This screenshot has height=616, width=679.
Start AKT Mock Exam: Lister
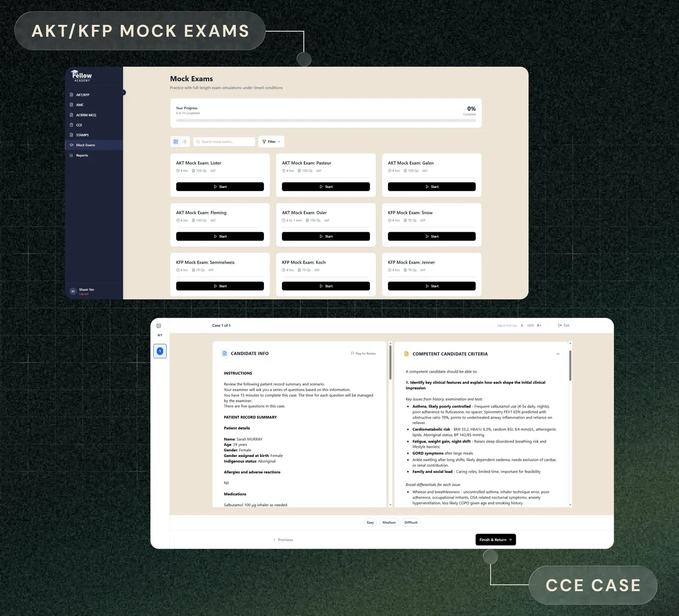click(220, 187)
